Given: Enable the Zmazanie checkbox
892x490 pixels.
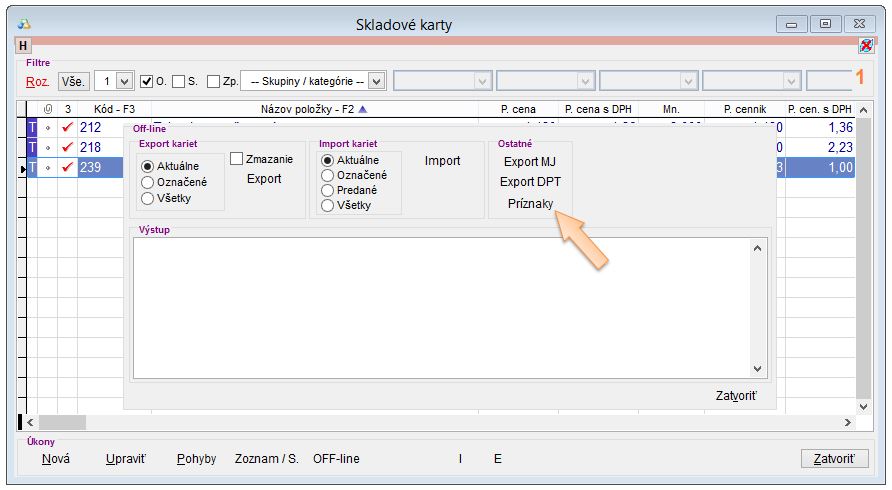Looking at the screenshot, I should click(x=237, y=159).
